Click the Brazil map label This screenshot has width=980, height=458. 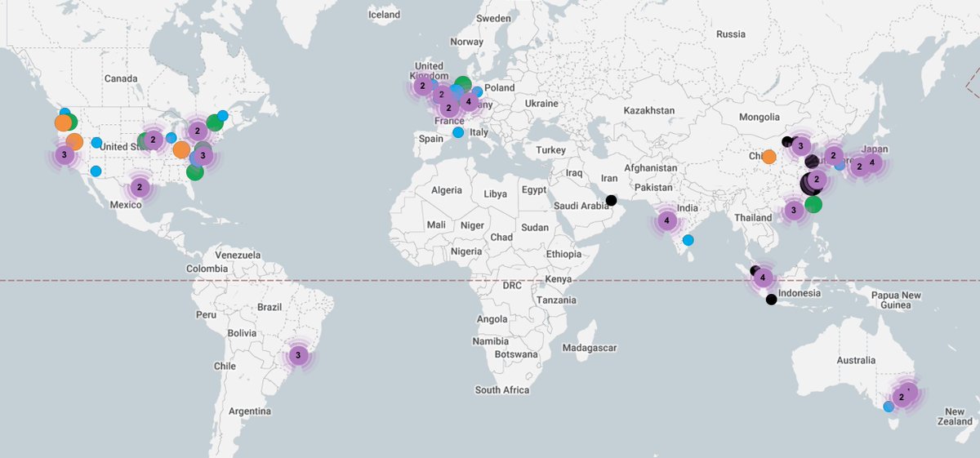point(269,307)
